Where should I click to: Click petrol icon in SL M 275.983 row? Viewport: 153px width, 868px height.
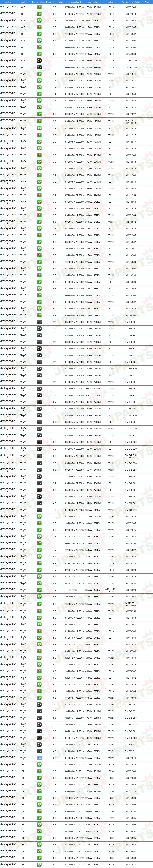click(39, 858)
